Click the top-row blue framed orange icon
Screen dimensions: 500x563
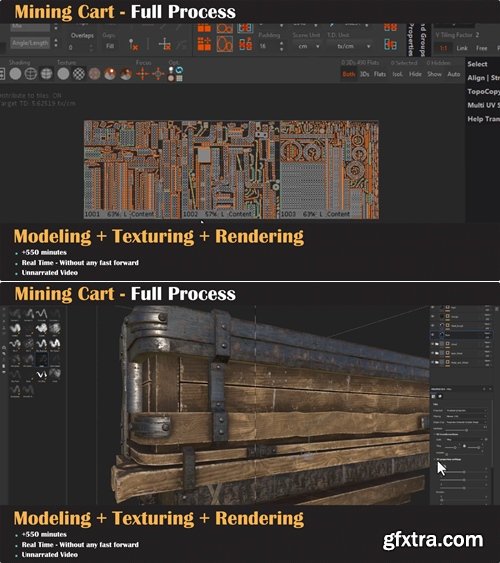tap(246, 28)
